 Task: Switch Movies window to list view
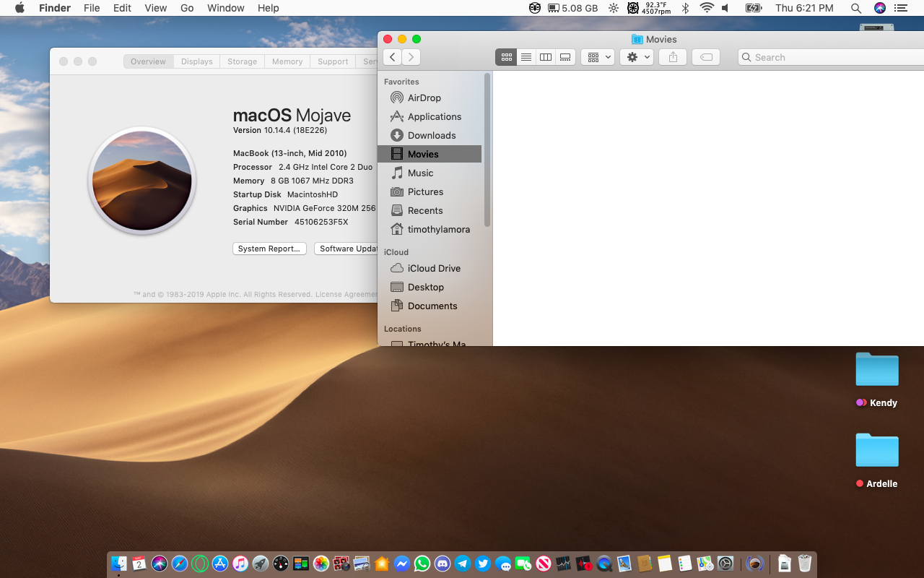click(526, 57)
